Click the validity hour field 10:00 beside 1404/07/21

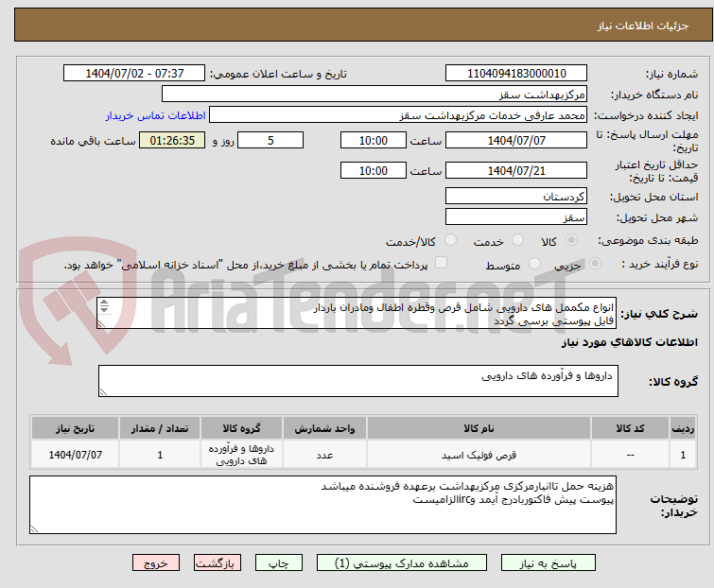coord(374,171)
